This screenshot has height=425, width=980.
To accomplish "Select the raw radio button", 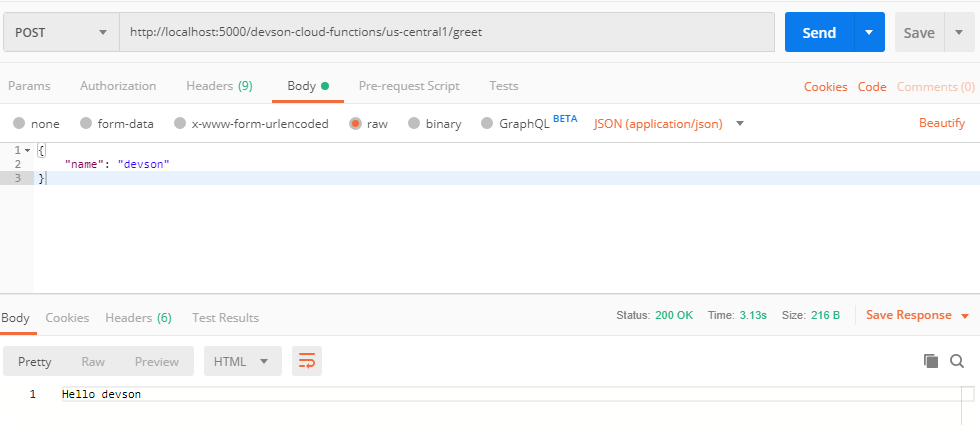I will coord(356,124).
